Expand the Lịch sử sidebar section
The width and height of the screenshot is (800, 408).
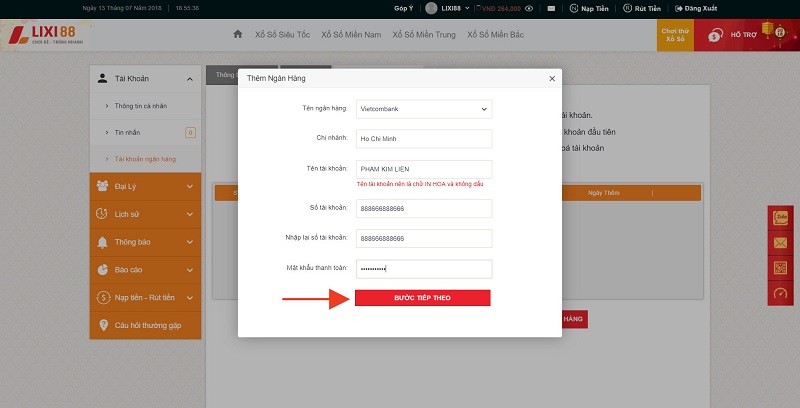(145, 214)
